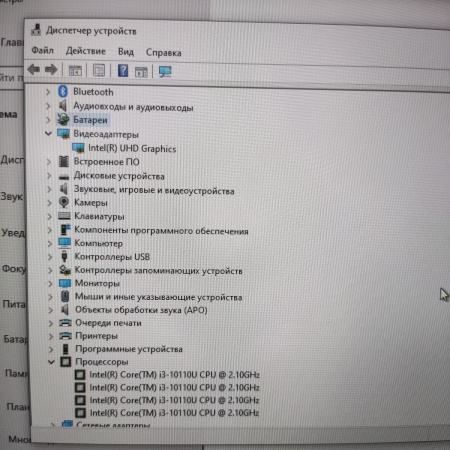Select Звуковые, игровые и видеоустройства label
This screenshot has width=450, height=450.
[x=154, y=190]
